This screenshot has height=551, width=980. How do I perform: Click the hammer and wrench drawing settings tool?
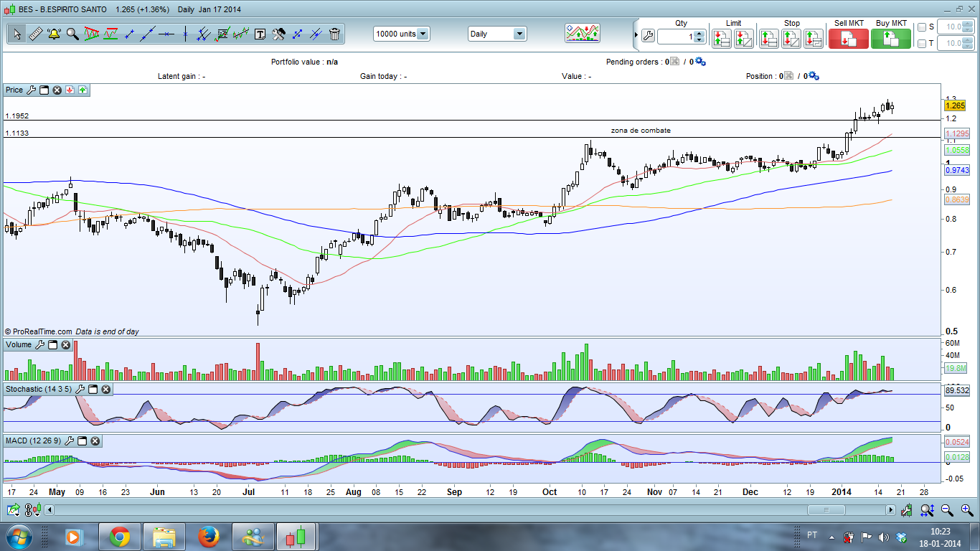(278, 34)
